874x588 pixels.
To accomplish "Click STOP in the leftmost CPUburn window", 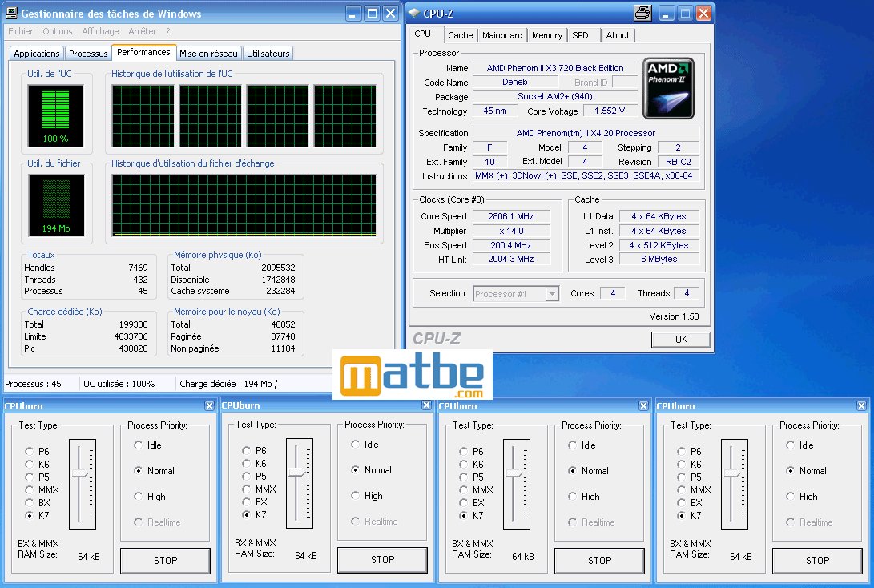I will coord(166,561).
